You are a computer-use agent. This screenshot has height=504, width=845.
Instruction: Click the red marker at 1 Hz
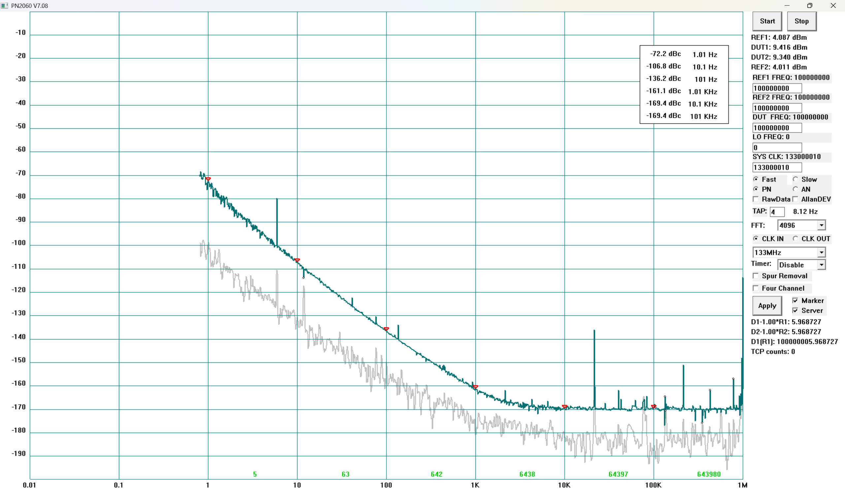[208, 179]
